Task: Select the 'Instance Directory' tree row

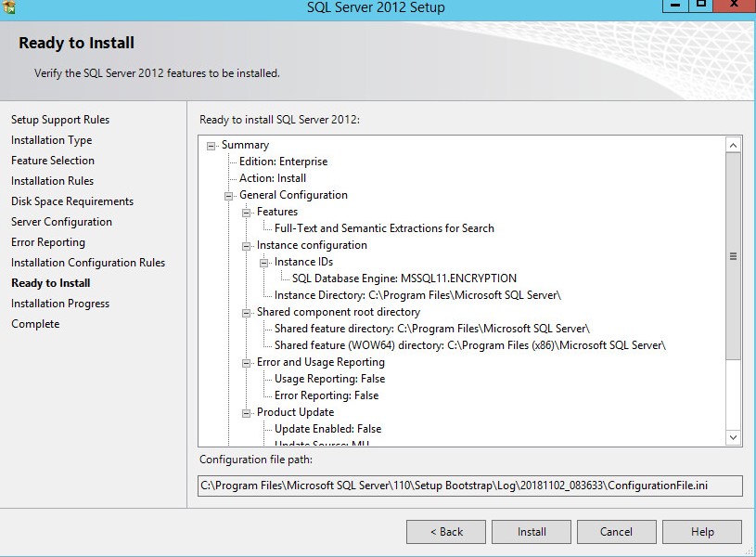Action: point(417,295)
